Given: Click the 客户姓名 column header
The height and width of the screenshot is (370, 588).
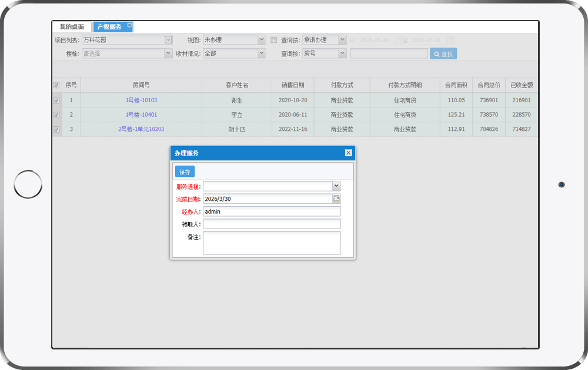Looking at the screenshot, I should 237,85.
